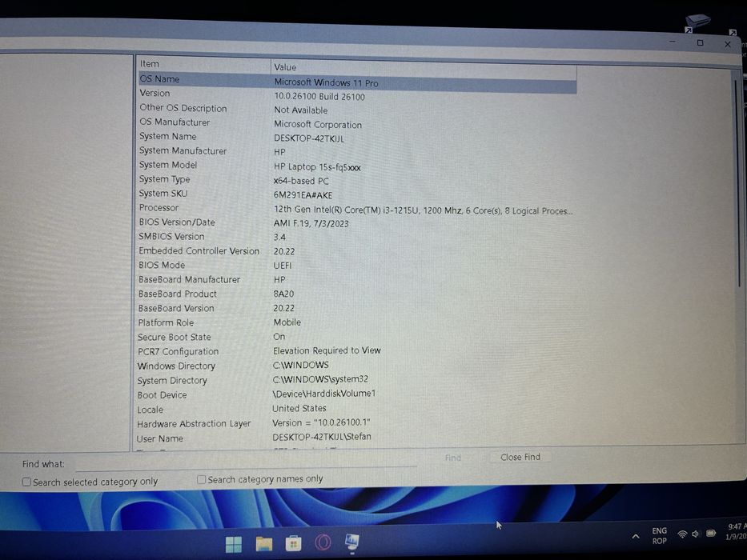Select the Windows Directory row
Image resolution: width=747 pixels, height=560 pixels.
[357, 366]
